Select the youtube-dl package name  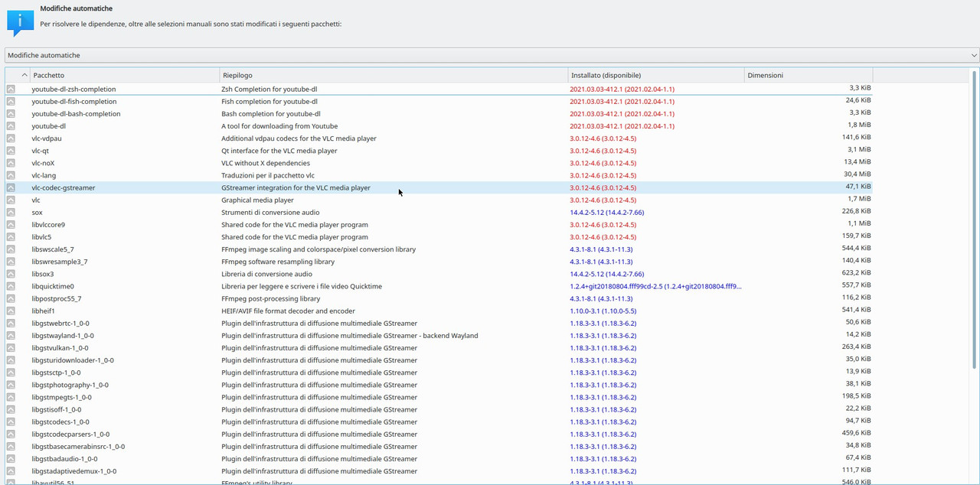point(49,126)
